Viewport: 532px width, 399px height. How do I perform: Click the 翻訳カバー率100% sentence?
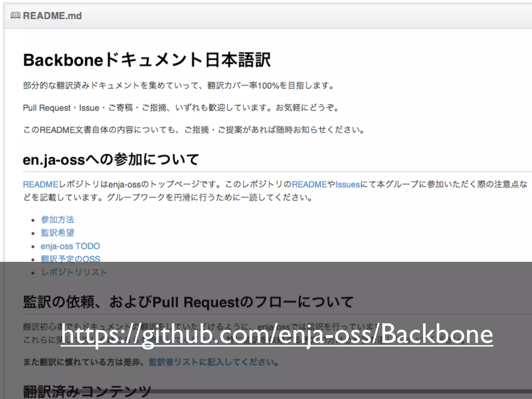178,85
